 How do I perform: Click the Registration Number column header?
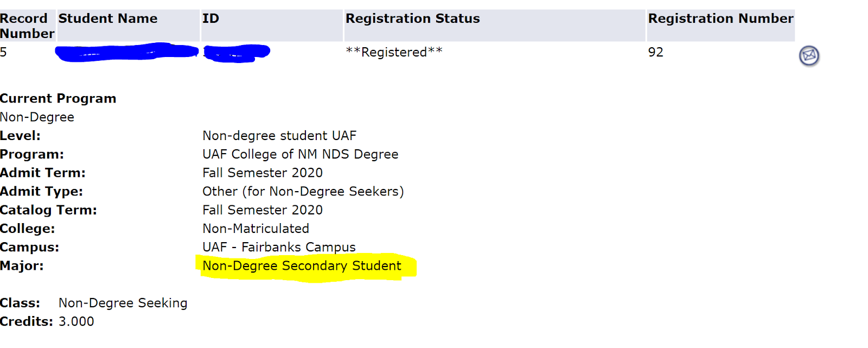click(720, 18)
